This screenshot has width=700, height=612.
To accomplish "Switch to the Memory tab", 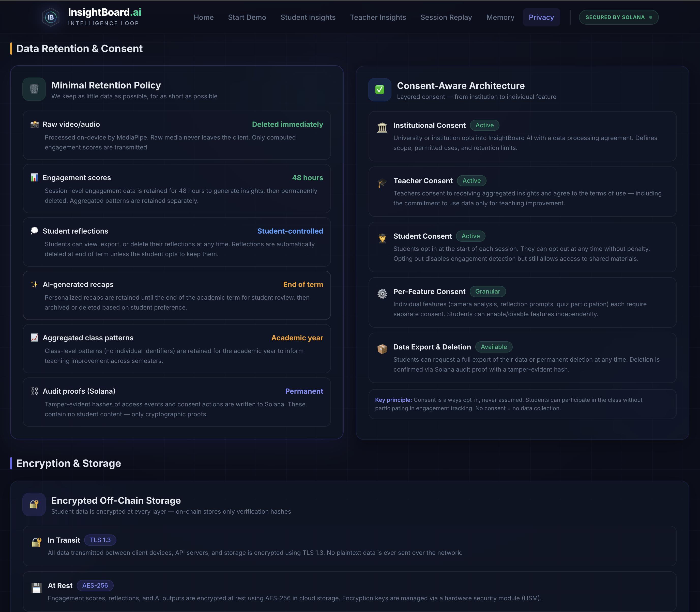I will 500,18.
